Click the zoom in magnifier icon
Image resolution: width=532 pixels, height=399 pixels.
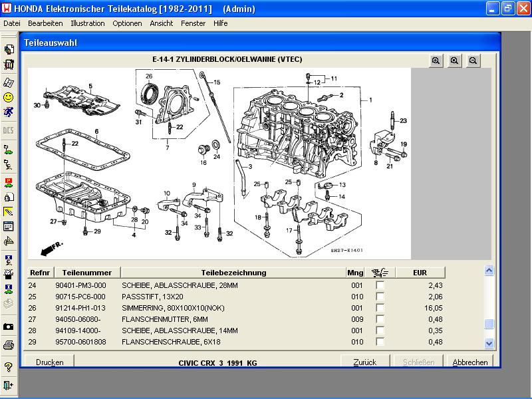436,61
